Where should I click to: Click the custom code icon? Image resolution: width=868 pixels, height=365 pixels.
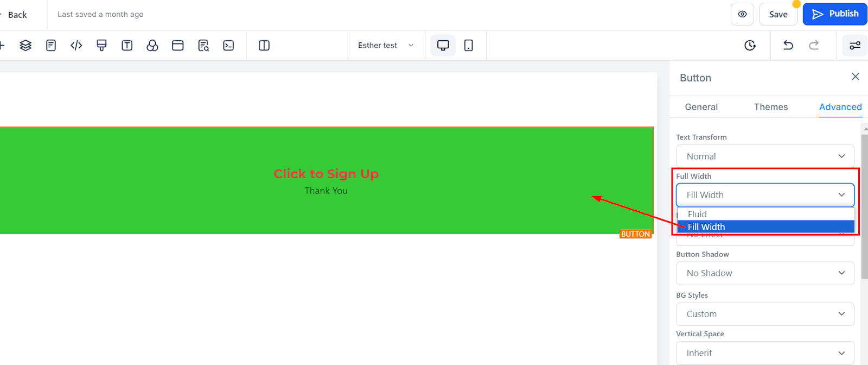(76, 46)
